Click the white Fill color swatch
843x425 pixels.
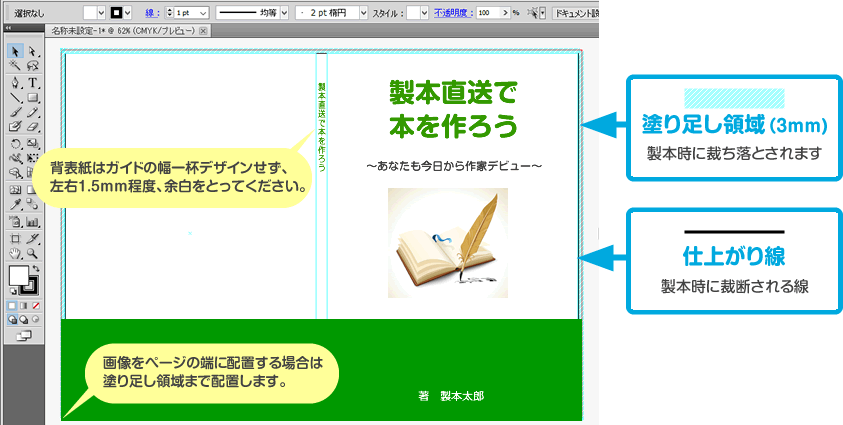(18, 276)
